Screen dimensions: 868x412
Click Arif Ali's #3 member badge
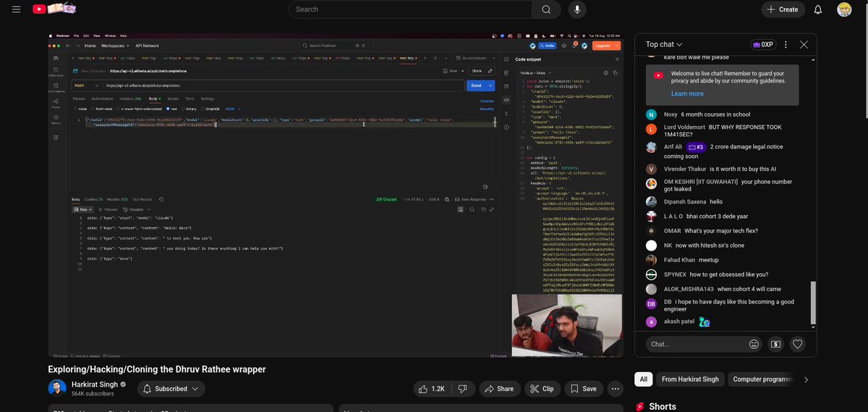pyautogui.click(x=695, y=147)
